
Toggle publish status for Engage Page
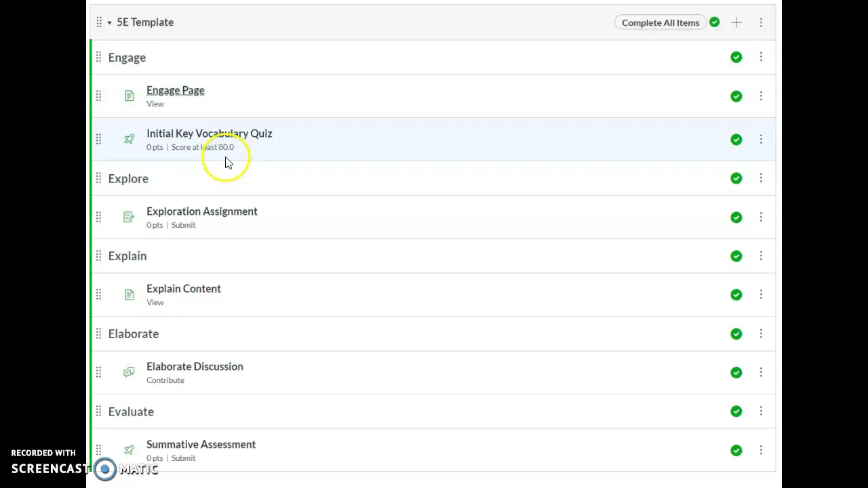pos(736,96)
